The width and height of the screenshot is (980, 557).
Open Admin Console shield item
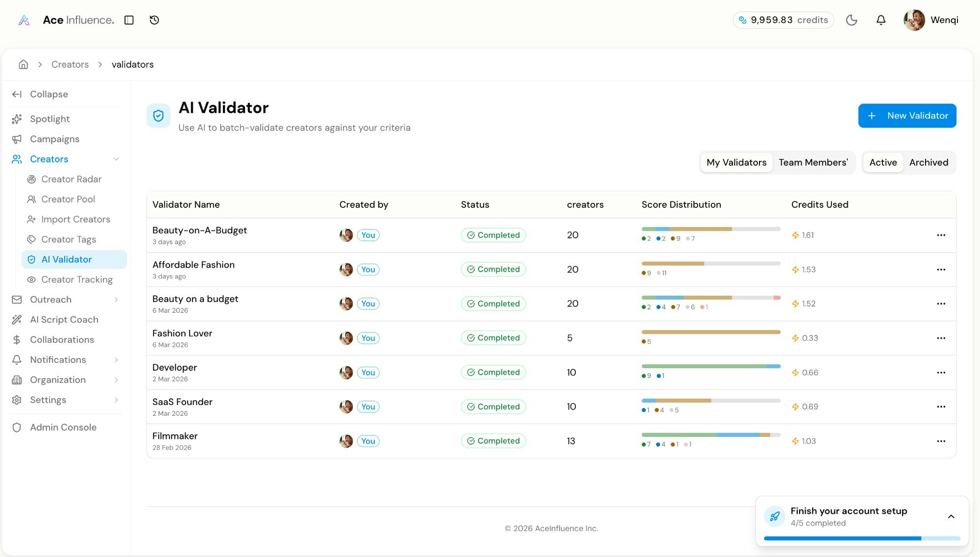(x=63, y=428)
